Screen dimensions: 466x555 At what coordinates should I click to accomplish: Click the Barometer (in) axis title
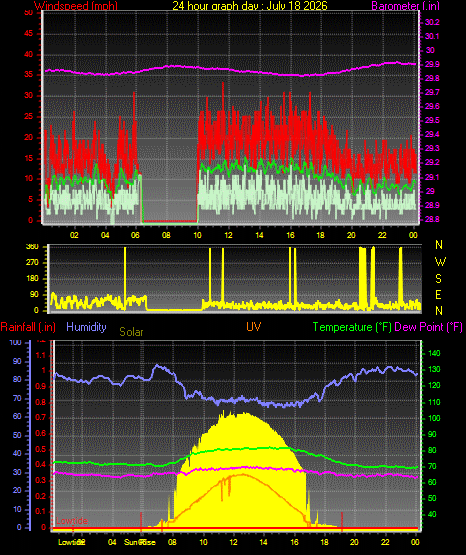click(405, 6)
